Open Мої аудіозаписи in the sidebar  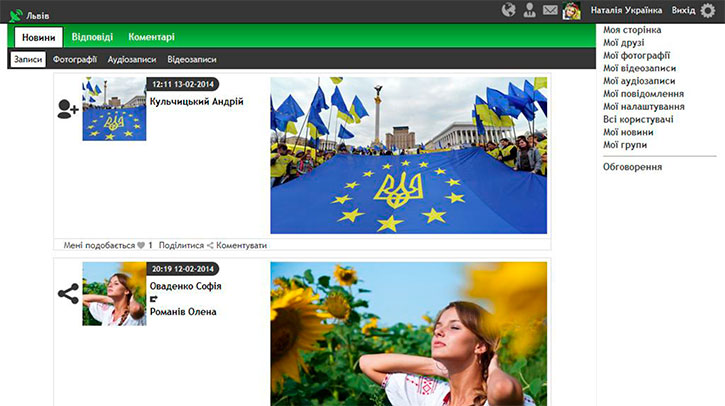click(639, 81)
